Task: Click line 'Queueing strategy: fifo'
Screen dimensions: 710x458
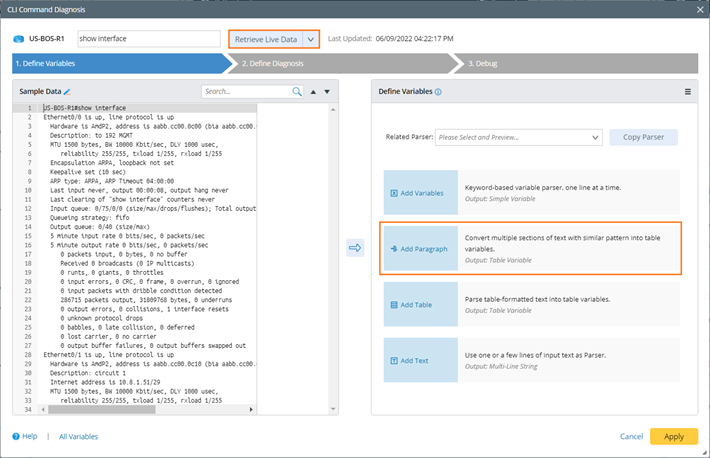Action: point(90,218)
